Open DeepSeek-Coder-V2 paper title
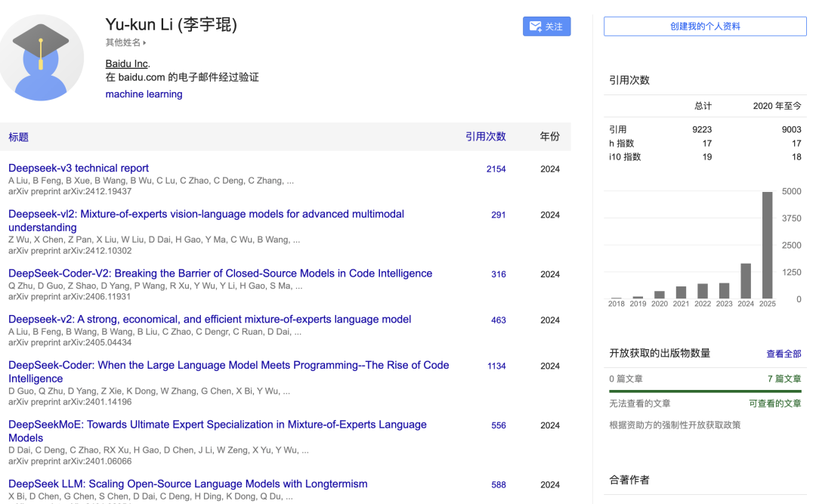 [220, 274]
